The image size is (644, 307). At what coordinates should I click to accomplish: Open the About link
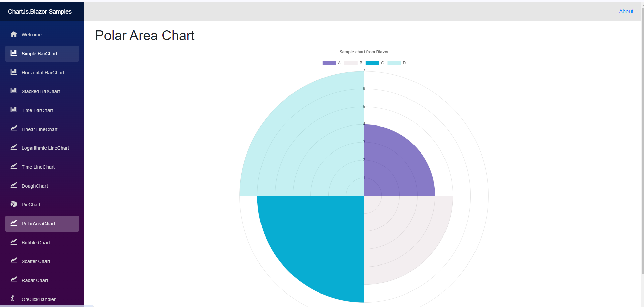click(626, 12)
